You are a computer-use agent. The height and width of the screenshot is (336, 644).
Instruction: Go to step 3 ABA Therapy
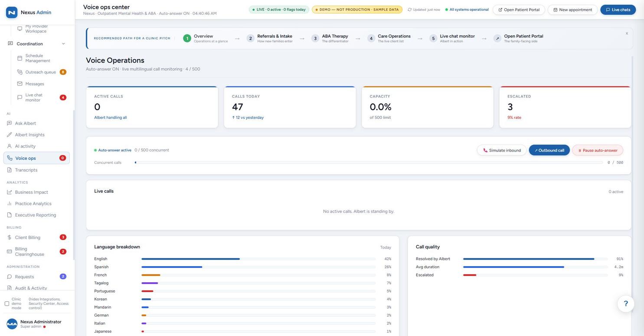coord(330,38)
